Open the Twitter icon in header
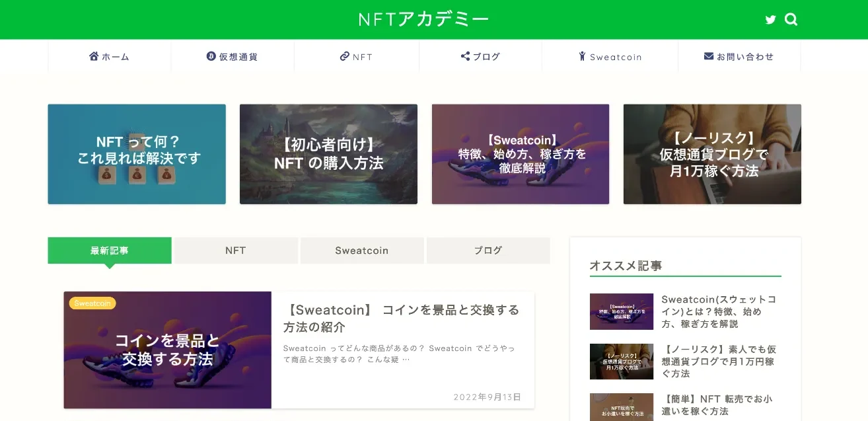The width and height of the screenshot is (868, 421). pos(770,20)
